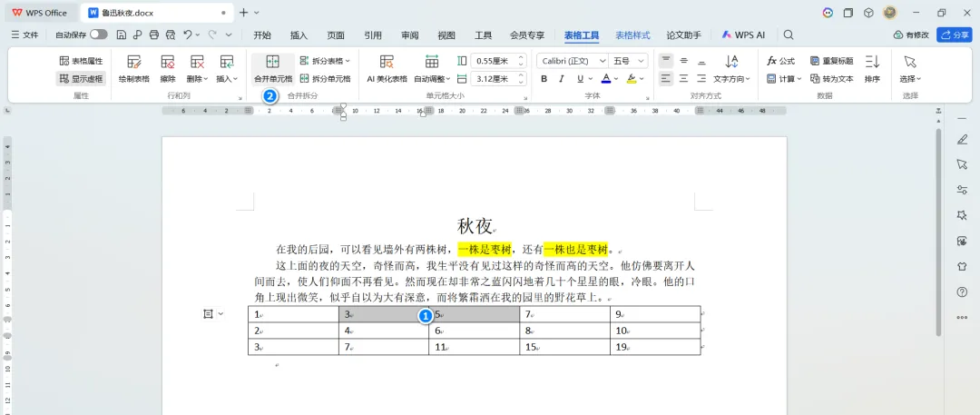Toggle Show Gridlines (显示虚框)
The height and width of the screenshot is (415, 980).
pos(81,79)
